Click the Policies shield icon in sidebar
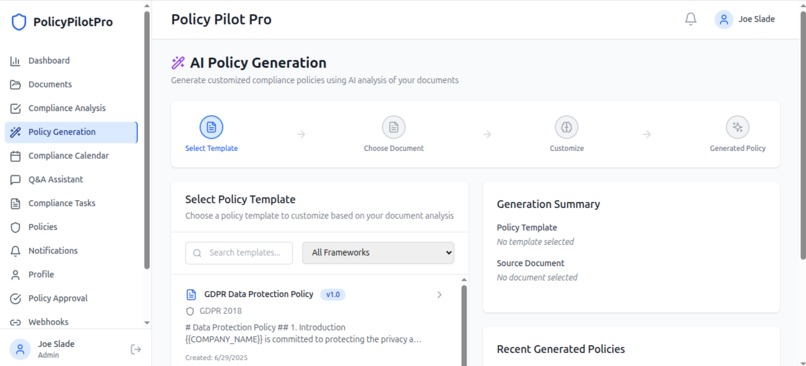 [x=15, y=227]
